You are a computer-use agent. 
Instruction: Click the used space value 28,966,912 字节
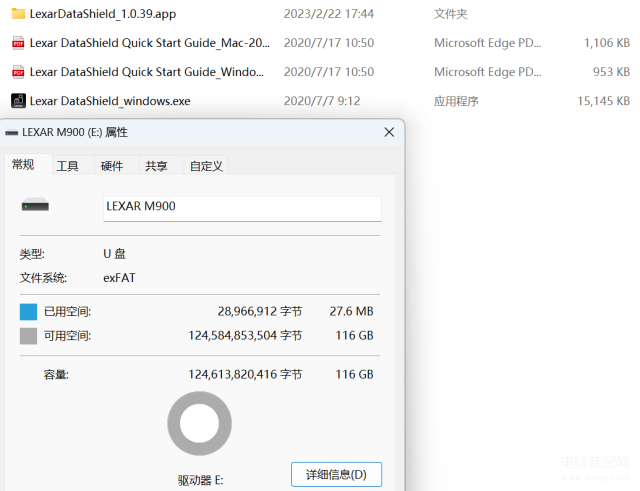[260, 311]
